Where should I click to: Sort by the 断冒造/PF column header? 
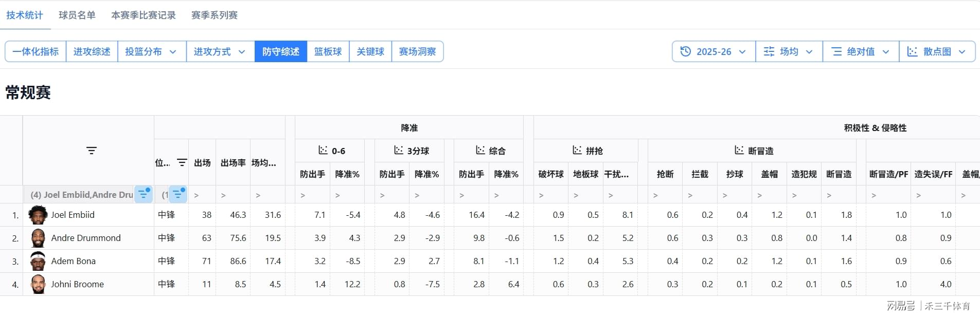coord(888,174)
